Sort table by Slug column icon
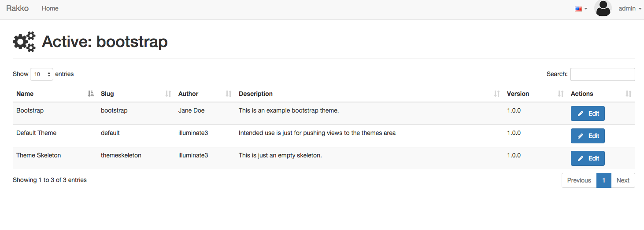This screenshot has width=644, height=230. (x=168, y=94)
